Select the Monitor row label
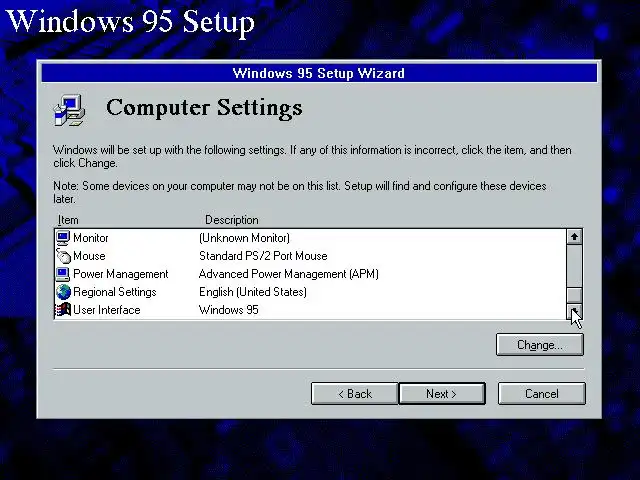The image size is (640, 480). [x=91, y=238]
